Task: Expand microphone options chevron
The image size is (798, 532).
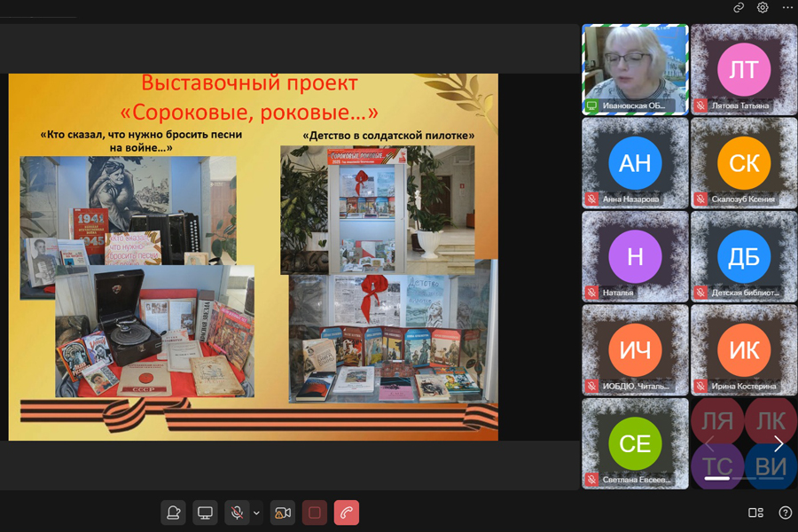Action: (x=257, y=512)
